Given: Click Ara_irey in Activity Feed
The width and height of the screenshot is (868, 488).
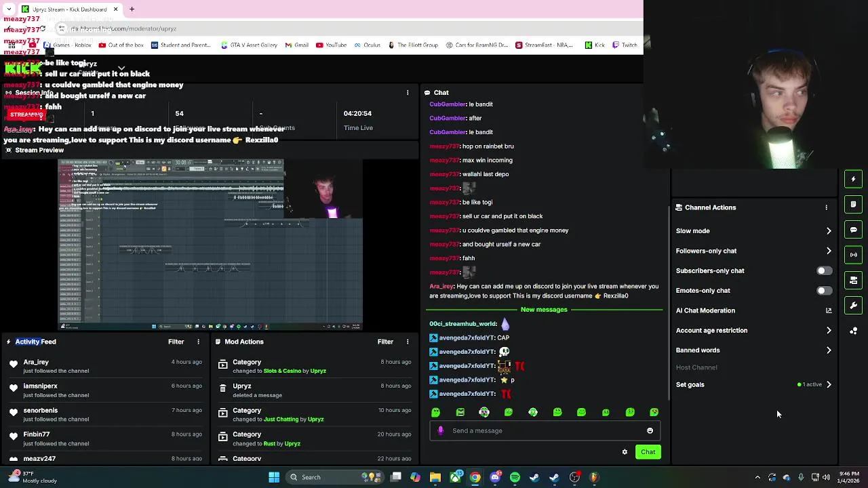Looking at the screenshot, I should tap(36, 362).
